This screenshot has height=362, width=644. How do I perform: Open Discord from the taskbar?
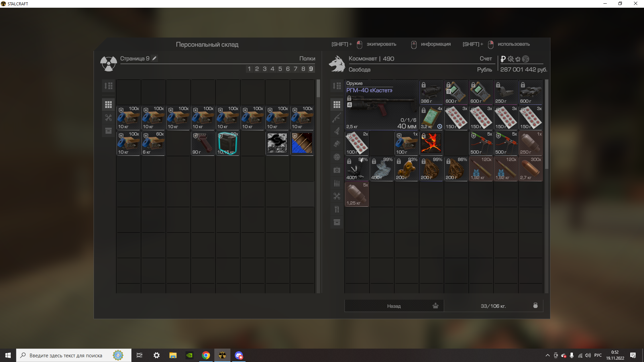point(239,355)
